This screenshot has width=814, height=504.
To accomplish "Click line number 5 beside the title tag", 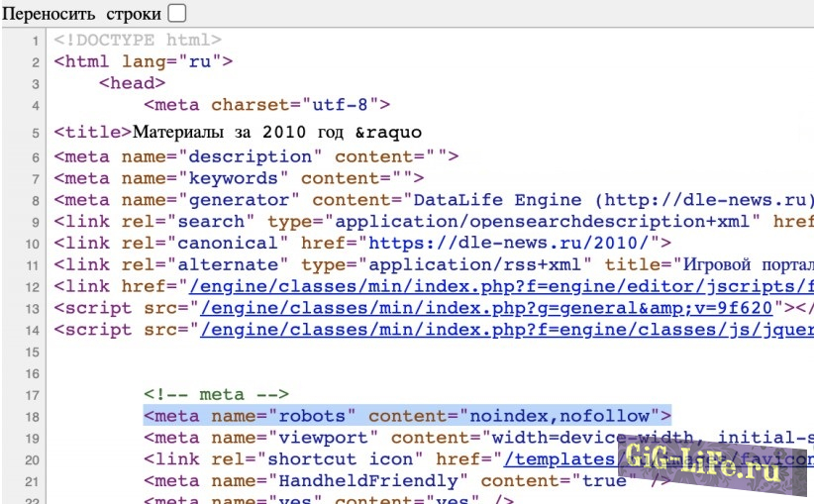I will (x=35, y=133).
